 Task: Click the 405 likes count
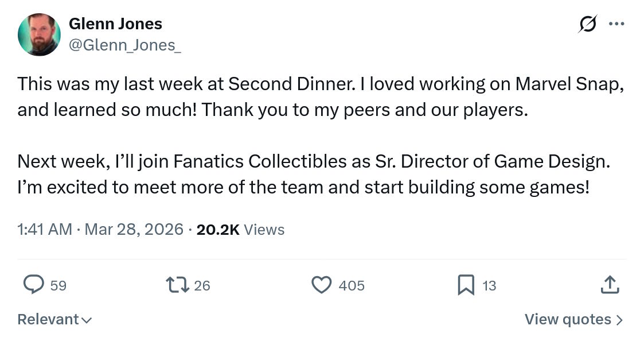tap(352, 285)
